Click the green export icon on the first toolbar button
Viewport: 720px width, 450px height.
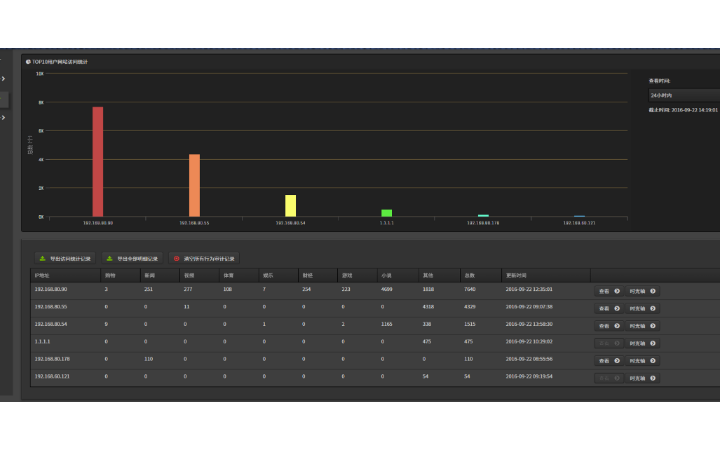point(42,259)
